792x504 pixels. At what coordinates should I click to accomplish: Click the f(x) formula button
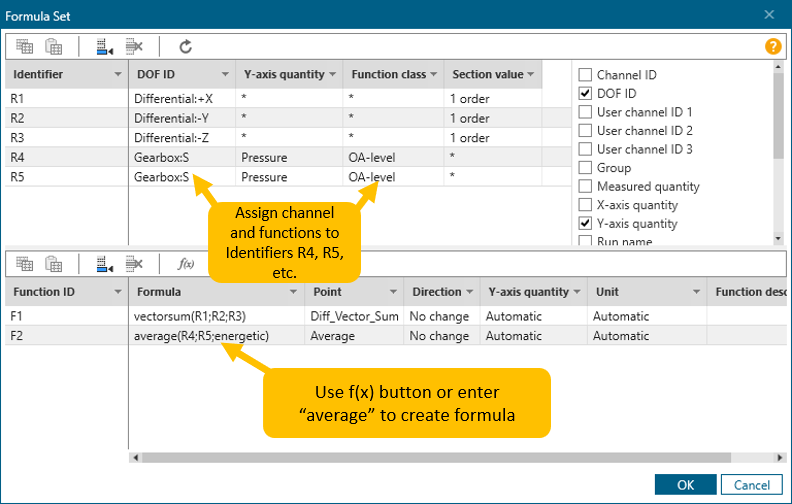[185, 264]
